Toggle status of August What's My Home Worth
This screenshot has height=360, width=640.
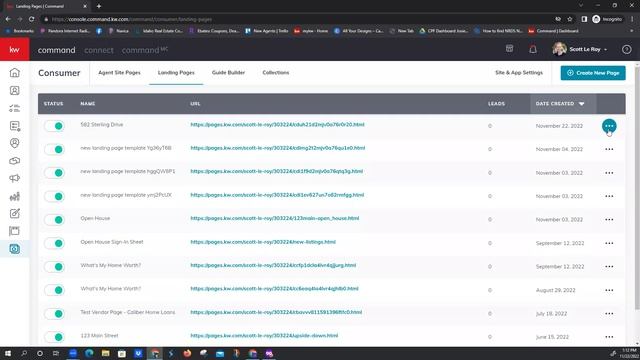[x=54, y=290]
